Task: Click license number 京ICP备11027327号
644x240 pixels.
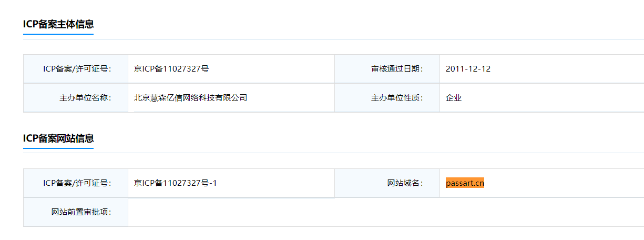Action: click(171, 69)
